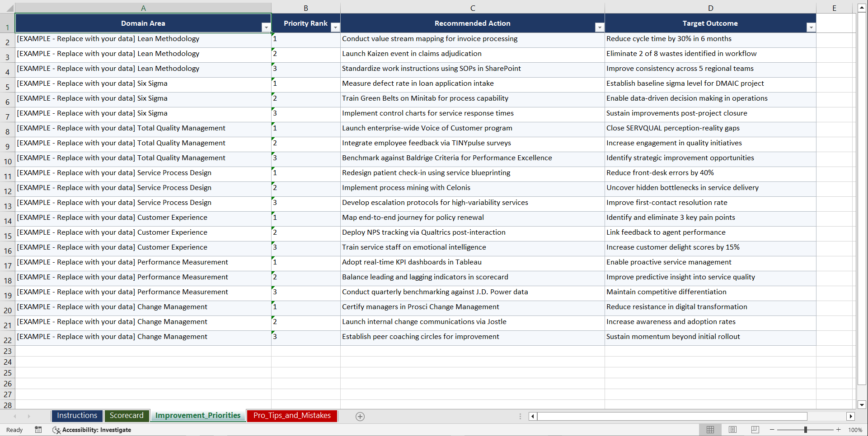This screenshot has height=436, width=868.
Task: Open the Domain Area filter dropdown
Action: pos(266,28)
